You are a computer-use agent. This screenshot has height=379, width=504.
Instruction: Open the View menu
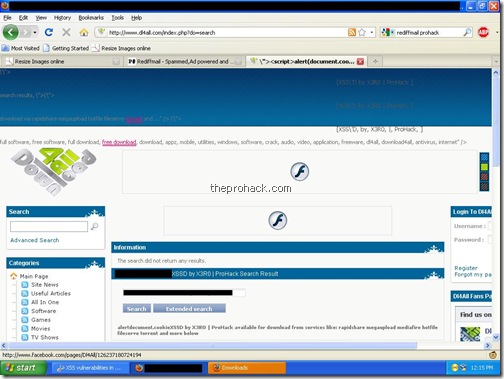[41, 18]
